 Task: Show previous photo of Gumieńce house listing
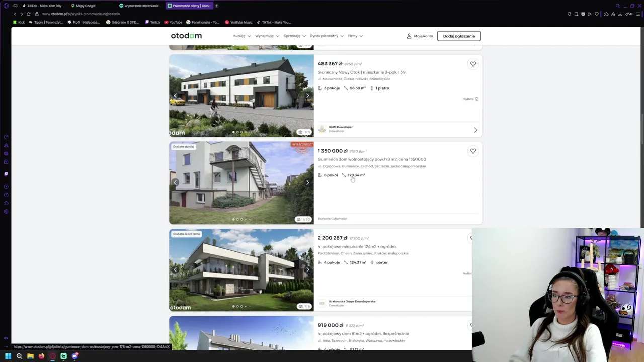pos(175,183)
